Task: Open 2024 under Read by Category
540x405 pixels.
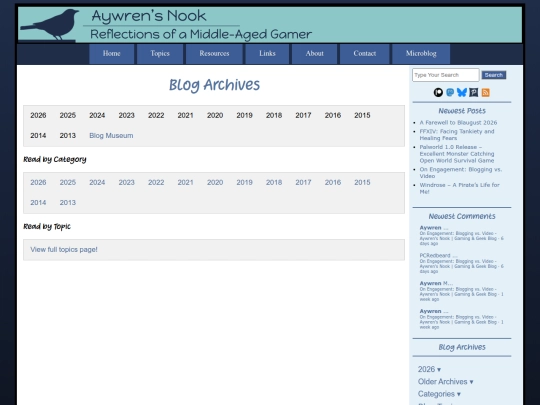Action: 97,182
